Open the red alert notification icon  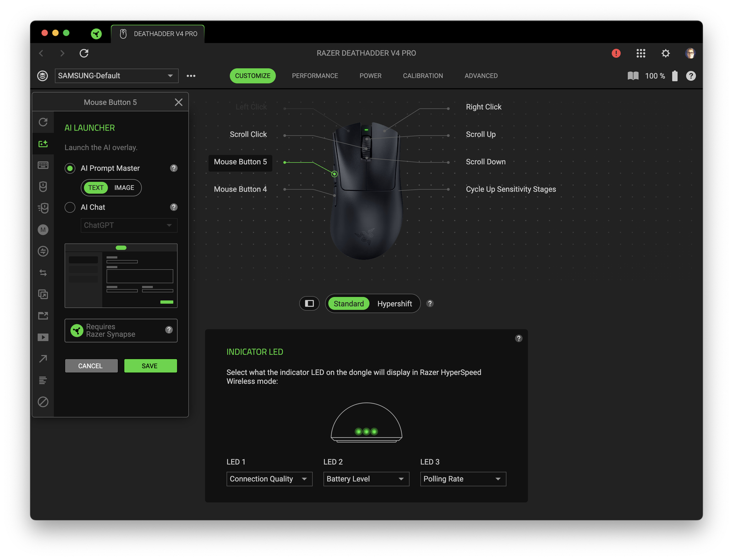tap(616, 53)
